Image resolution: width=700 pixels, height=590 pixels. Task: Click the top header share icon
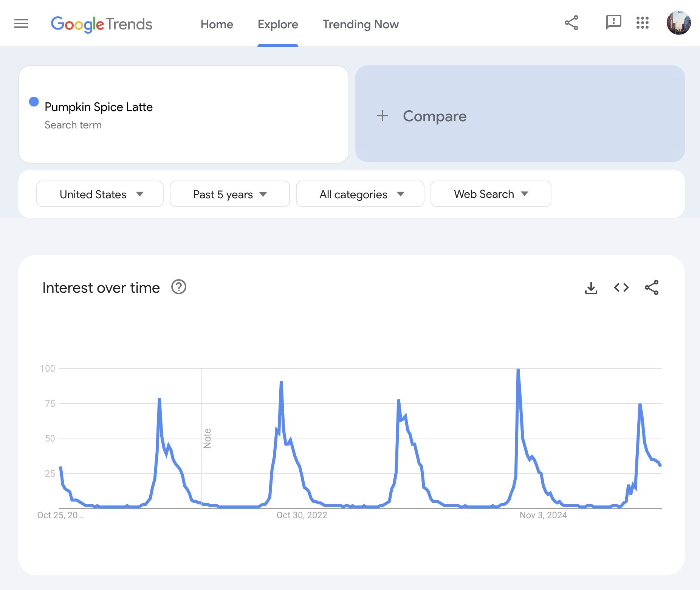point(571,23)
